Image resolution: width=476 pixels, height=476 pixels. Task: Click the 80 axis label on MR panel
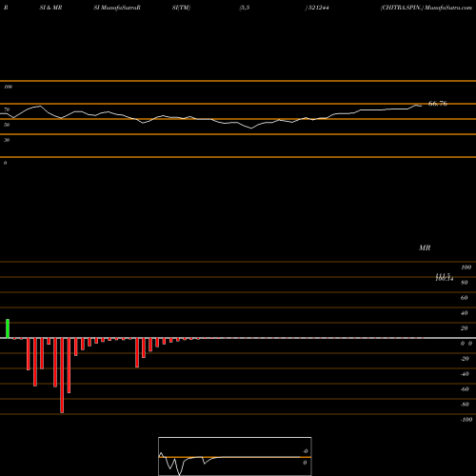465,283
